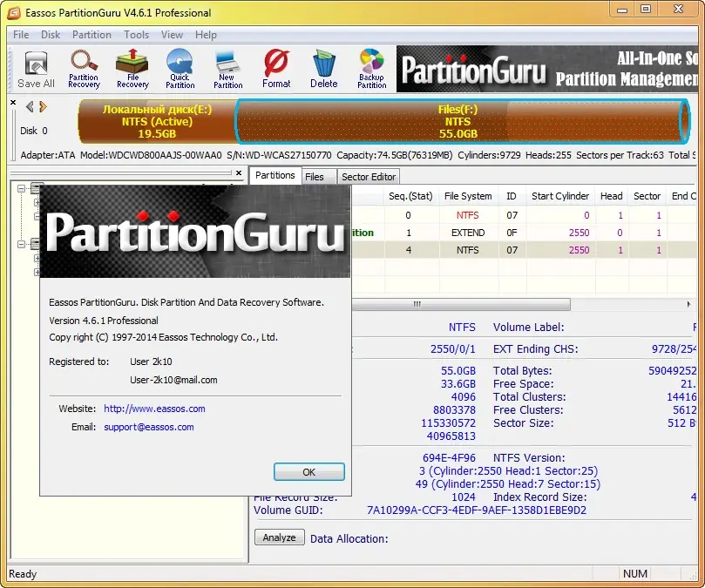
Task: Select the Files (F:) partition bar
Action: 462,121
